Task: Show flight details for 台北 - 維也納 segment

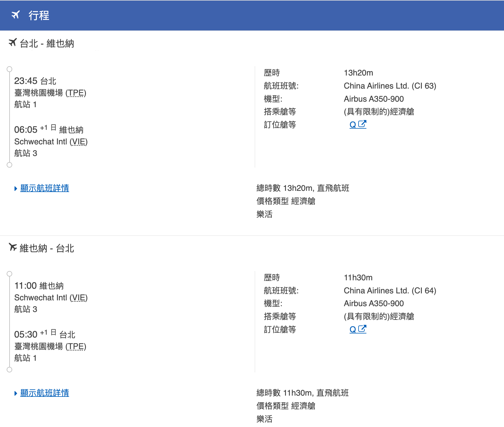Action: 45,188
